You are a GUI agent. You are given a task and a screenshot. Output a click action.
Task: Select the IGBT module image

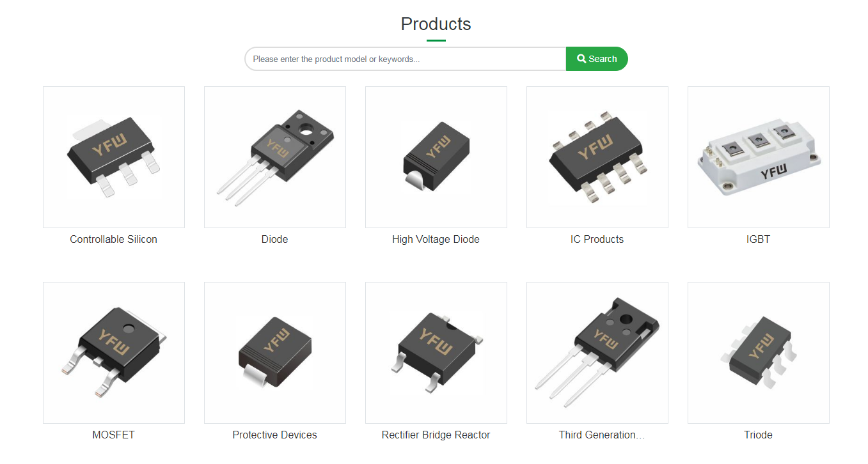coord(759,157)
